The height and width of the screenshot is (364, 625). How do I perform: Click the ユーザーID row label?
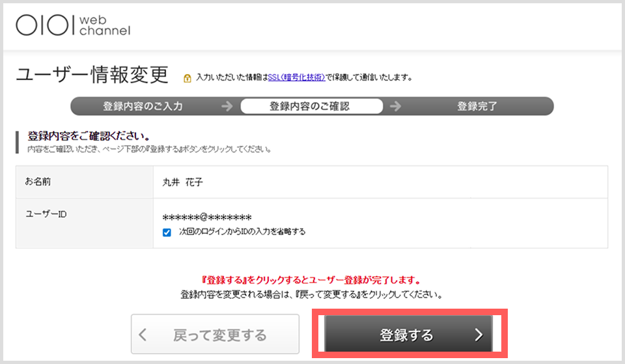click(x=45, y=214)
